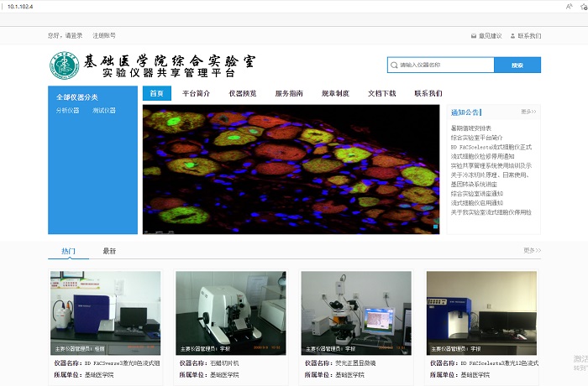The image size is (588, 386).
Task: Click the magnifier icon in search box
Action: 394,65
